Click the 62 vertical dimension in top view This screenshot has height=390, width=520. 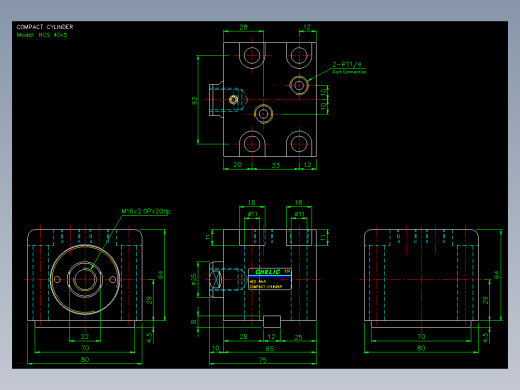point(195,100)
